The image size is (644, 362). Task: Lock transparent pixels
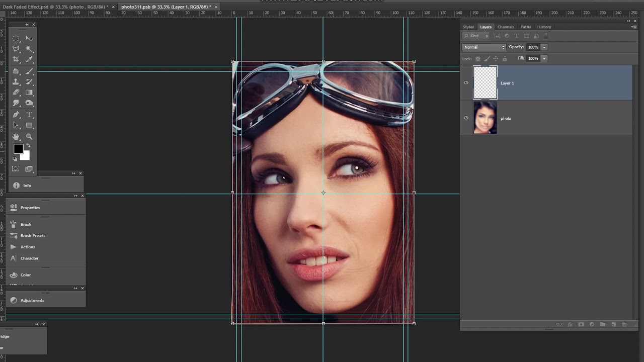(x=478, y=59)
